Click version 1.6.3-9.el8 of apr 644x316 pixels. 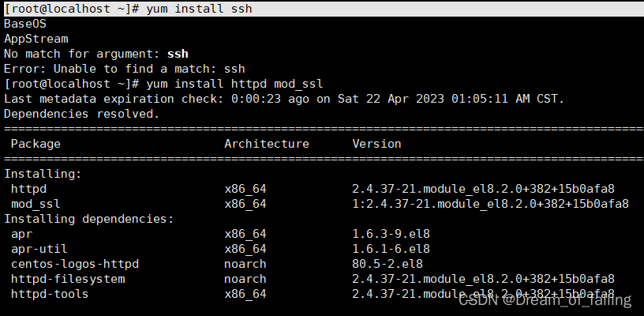pyautogui.click(x=391, y=234)
